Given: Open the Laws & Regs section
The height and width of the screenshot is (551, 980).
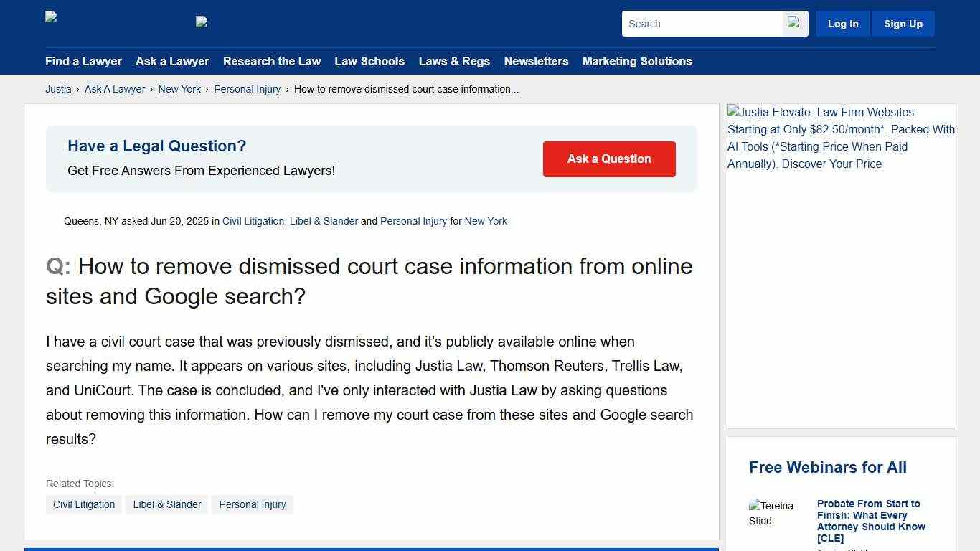Looking at the screenshot, I should tap(454, 62).
